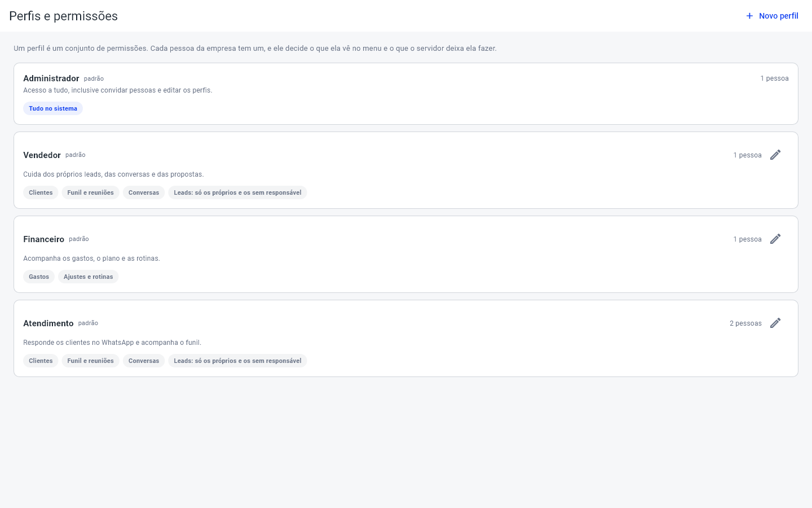Viewport: 812px width, 508px height.
Task: Click the Clientes chip in Vendedor card
Action: 41,192
